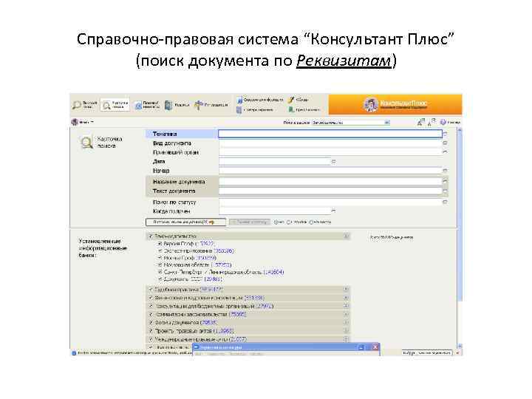Select the Текст документа field label
Screen dimensions: 532x399
[x=174, y=191]
